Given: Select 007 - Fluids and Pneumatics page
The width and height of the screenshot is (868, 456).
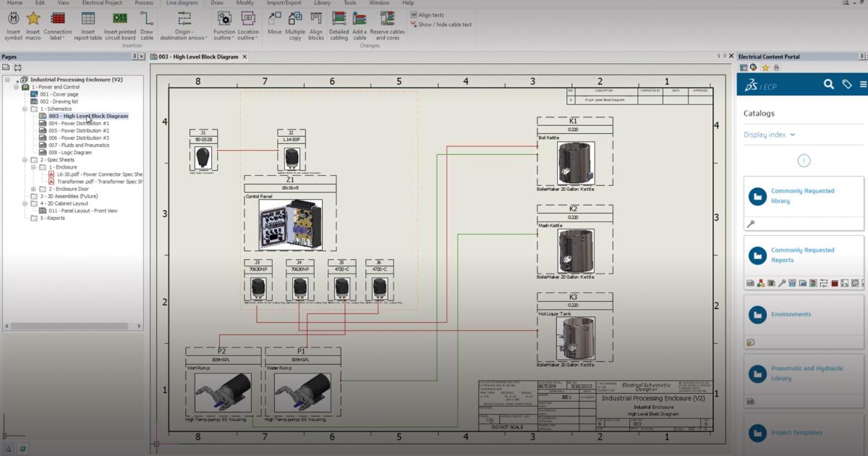Looking at the screenshot, I should [79, 145].
